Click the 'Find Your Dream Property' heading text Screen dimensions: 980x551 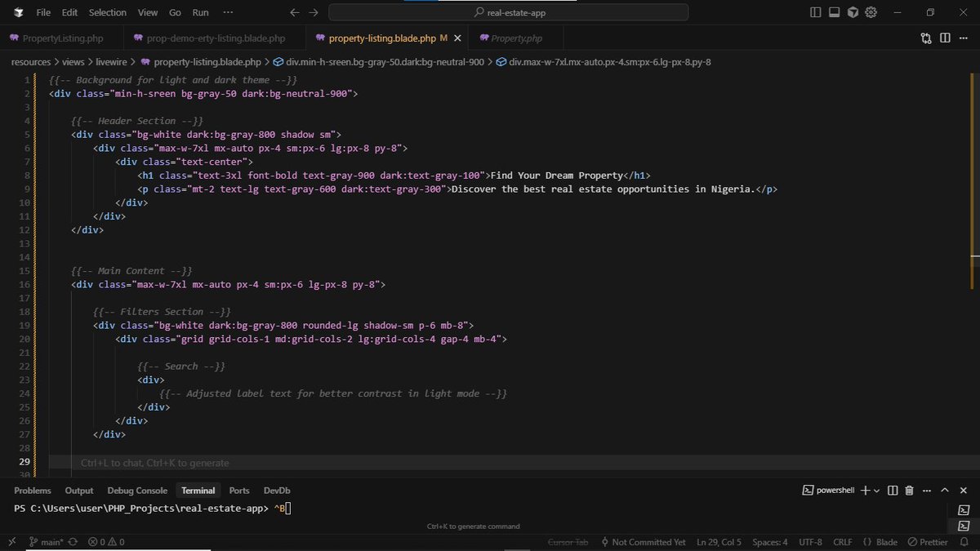pyautogui.click(x=558, y=176)
